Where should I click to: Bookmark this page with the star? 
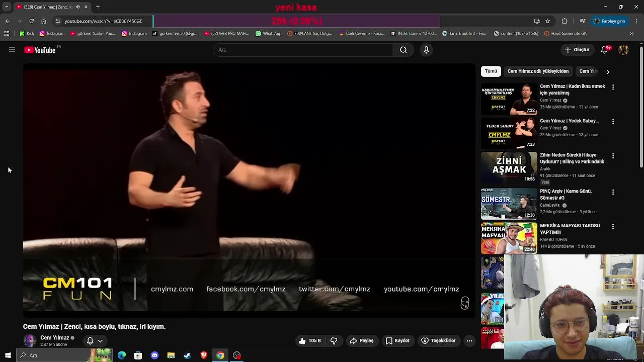[x=548, y=21]
